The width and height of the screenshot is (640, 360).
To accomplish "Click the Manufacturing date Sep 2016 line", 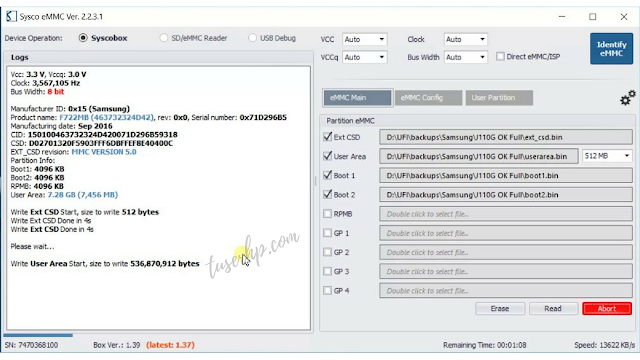I will pyautogui.click(x=61, y=126).
